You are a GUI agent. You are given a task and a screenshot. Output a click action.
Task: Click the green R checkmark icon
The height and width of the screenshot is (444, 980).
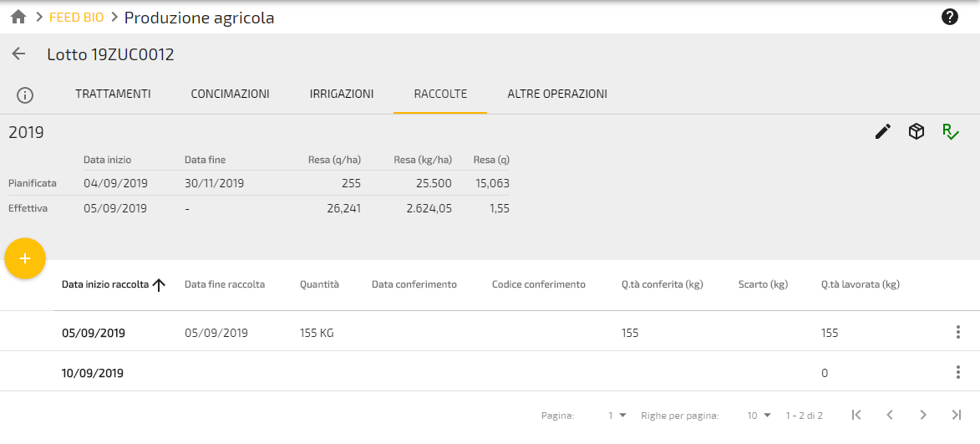(x=950, y=131)
